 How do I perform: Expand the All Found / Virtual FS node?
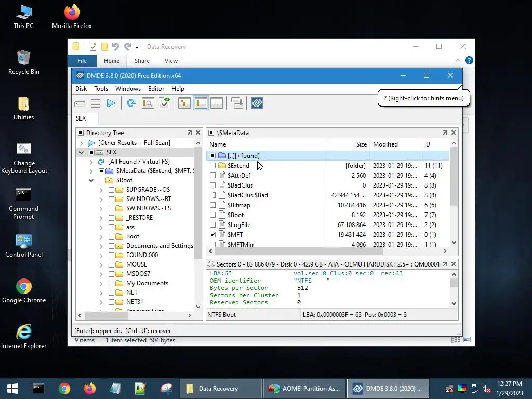point(91,162)
